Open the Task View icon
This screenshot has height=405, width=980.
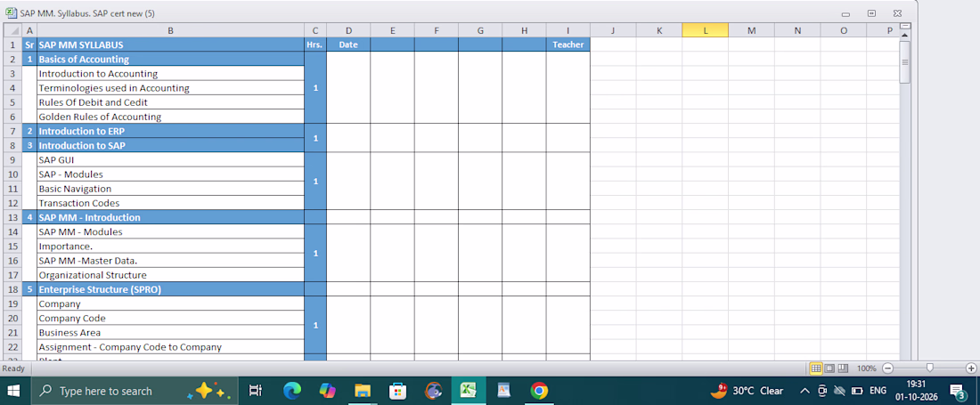click(255, 391)
